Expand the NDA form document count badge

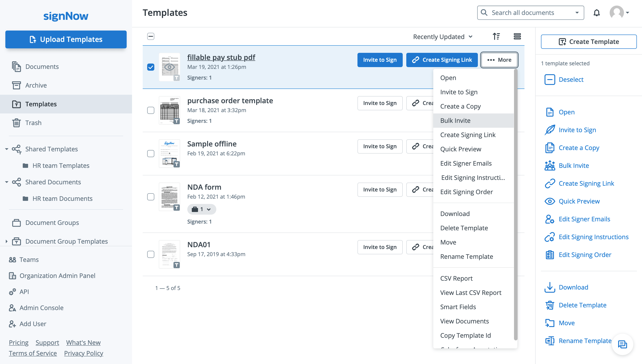202,209
